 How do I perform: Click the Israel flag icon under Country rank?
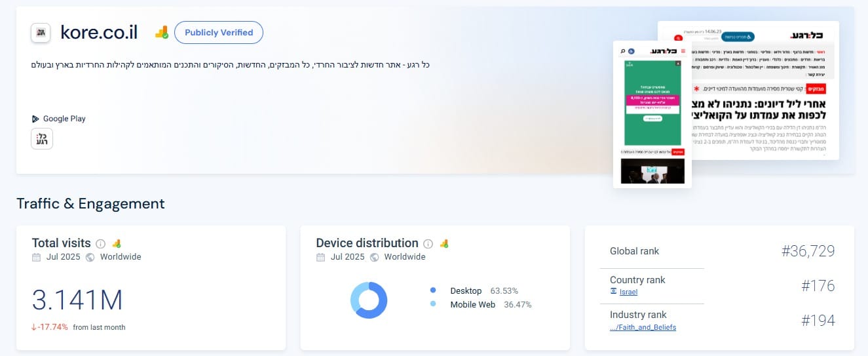click(613, 292)
